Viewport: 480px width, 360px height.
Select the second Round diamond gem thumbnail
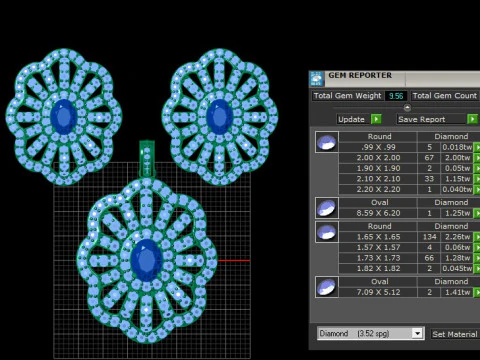(327, 232)
